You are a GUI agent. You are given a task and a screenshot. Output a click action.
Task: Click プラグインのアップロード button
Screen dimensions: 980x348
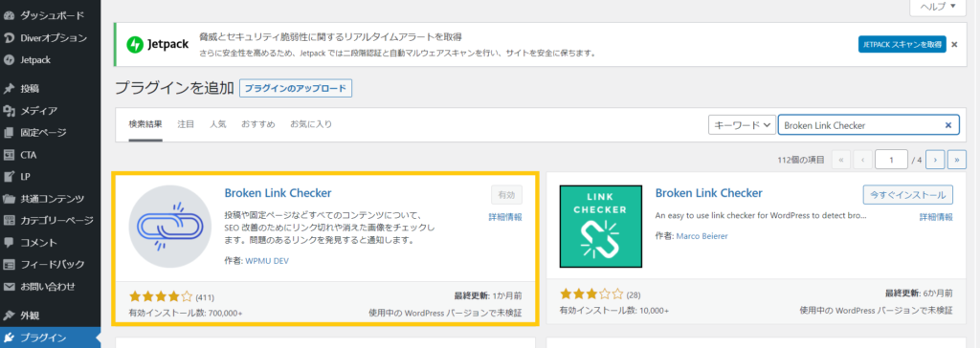296,89
